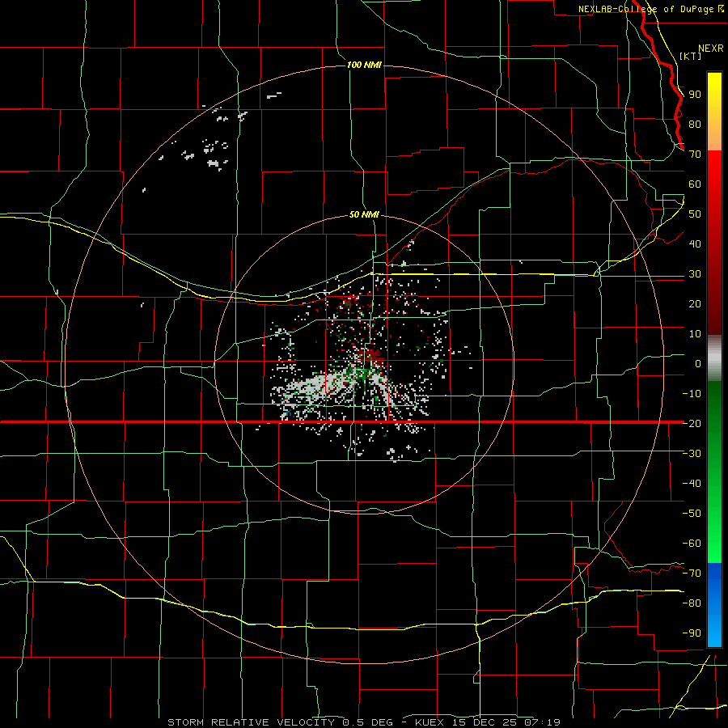Click the blue bottom segment of color bar
The width and height of the screenshot is (728, 728).
(x=714, y=605)
